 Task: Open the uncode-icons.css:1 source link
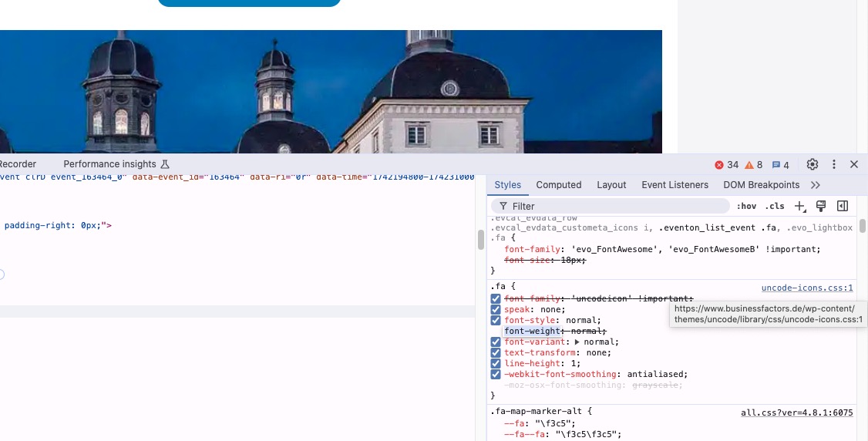(x=807, y=288)
